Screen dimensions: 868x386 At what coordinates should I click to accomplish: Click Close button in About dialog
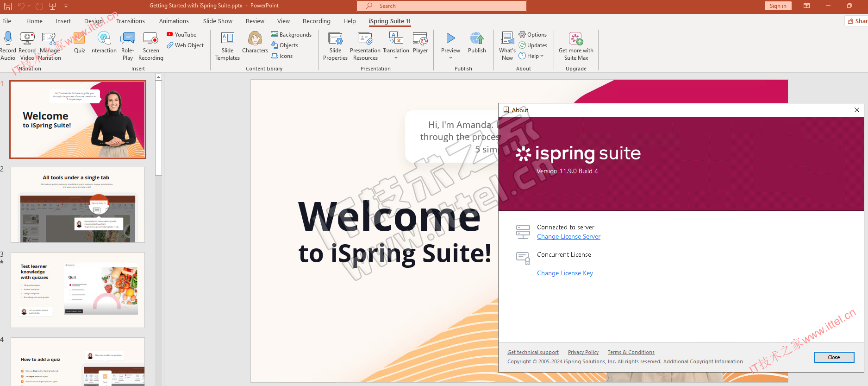[x=834, y=357]
